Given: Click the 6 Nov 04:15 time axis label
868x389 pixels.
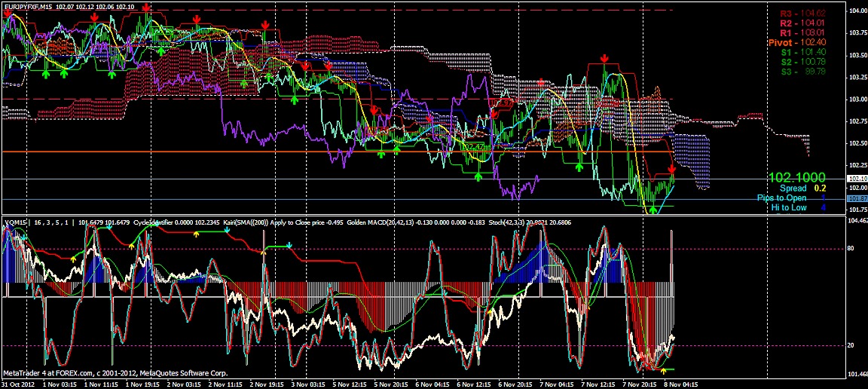Looking at the screenshot, I should (x=432, y=384).
